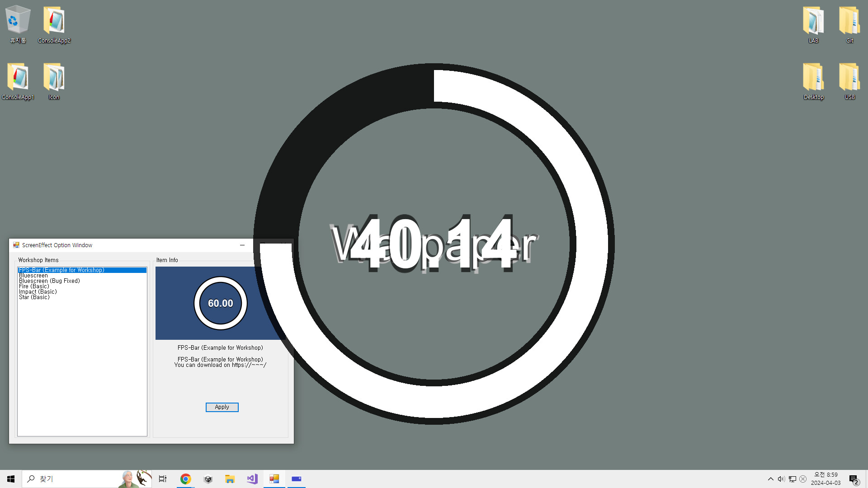The image size is (868, 488).
Task: Open the blue wallpaper app from the taskbar
Action: 296,479
